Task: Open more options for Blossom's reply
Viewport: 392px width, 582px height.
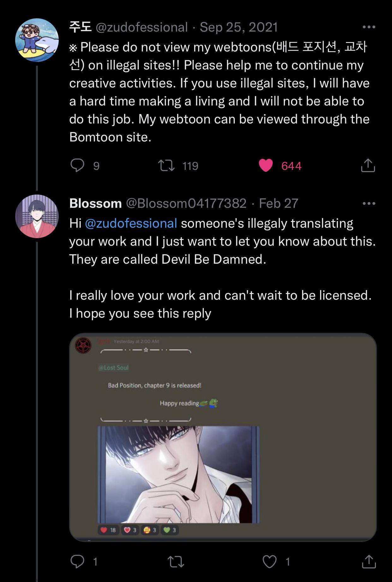Action: pyautogui.click(x=369, y=203)
